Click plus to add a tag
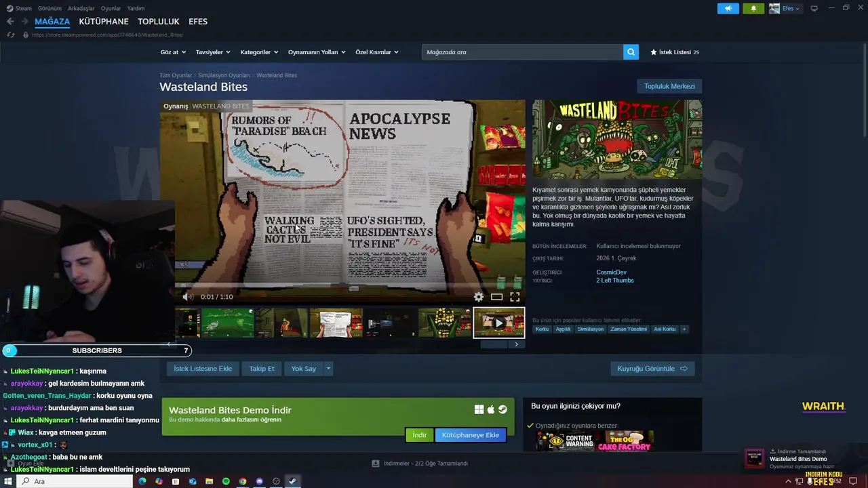The image size is (868, 488). click(684, 329)
